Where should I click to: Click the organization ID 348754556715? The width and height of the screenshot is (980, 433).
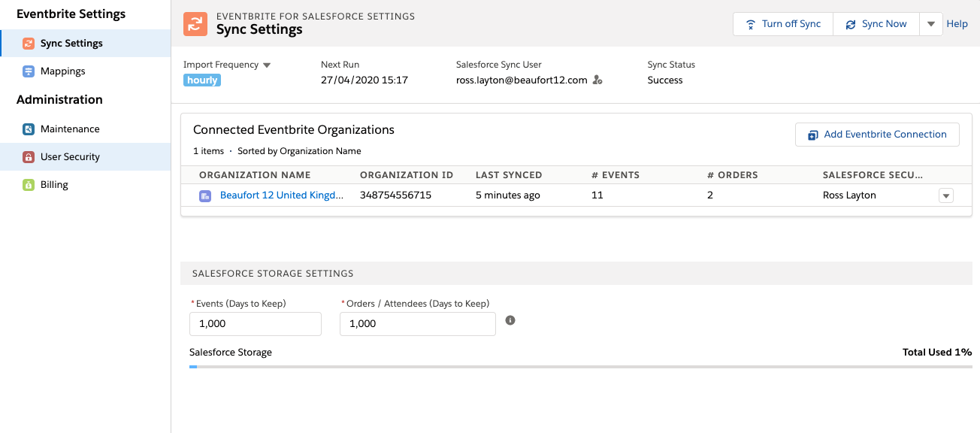pos(396,195)
